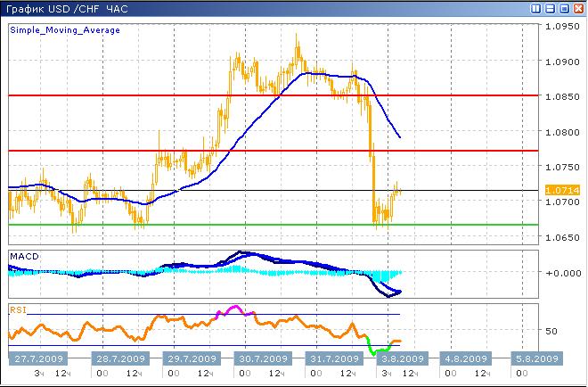Viewport: 588px width, 387px height.
Task: Click the 'График USD /CHF ЧАС' title
Action: point(67,9)
